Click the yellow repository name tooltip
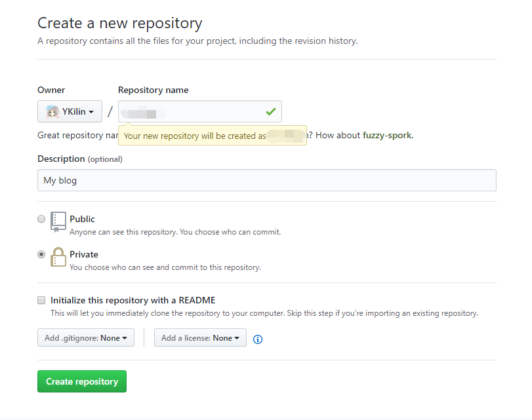 [213, 136]
